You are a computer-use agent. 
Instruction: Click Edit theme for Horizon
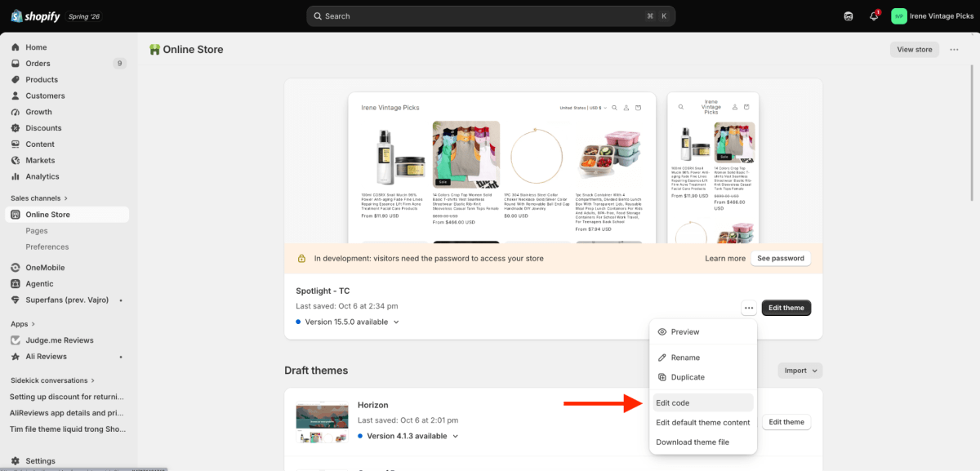(787, 422)
